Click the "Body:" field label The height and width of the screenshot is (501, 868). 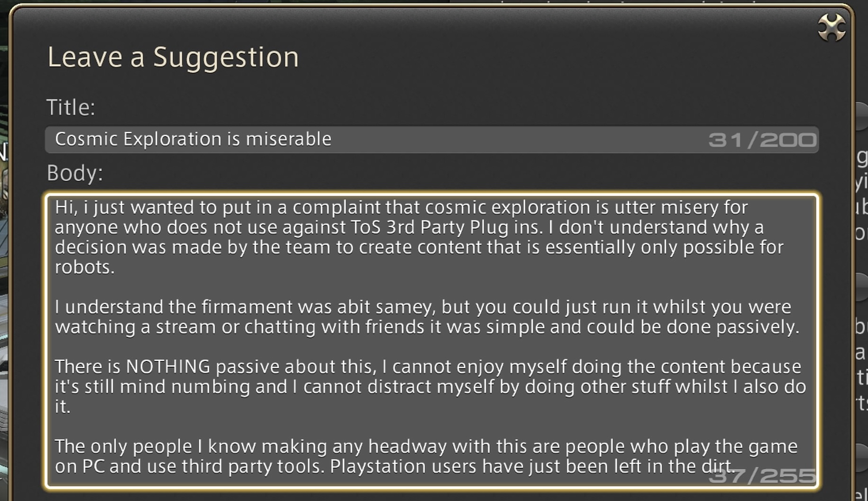coord(75,173)
